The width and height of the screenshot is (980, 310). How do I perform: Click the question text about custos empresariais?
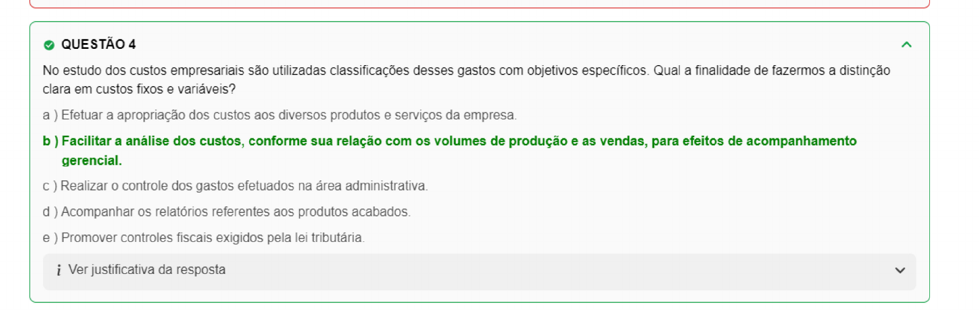click(466, 71)
